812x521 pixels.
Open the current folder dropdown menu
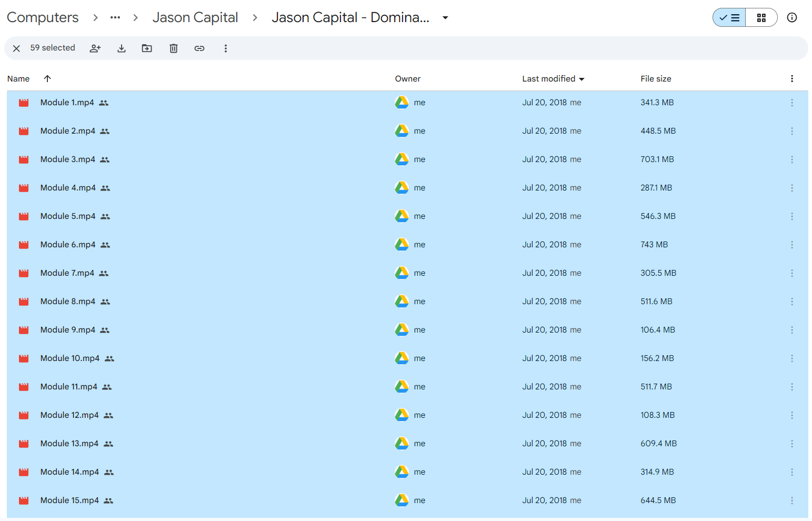pos(445,18)
